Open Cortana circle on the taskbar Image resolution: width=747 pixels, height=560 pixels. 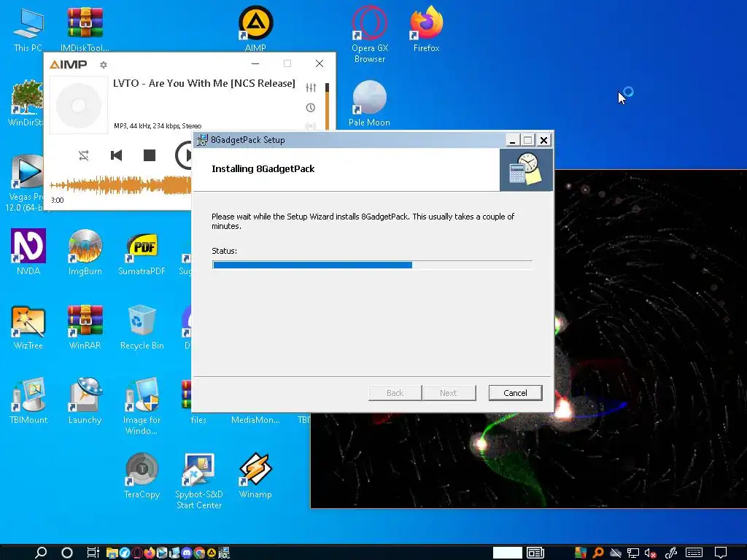[x=67, y=553]
